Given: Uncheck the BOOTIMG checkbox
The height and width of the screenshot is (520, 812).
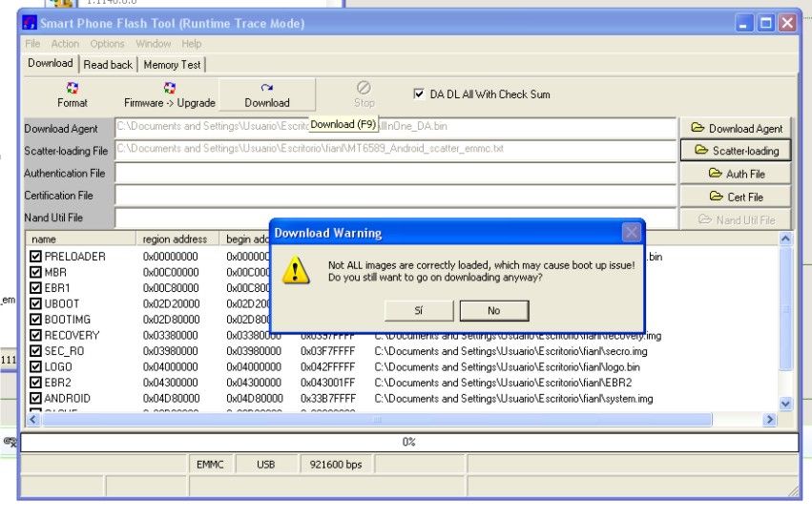Looking at the screenshot, I should click(x=35, y=319).
